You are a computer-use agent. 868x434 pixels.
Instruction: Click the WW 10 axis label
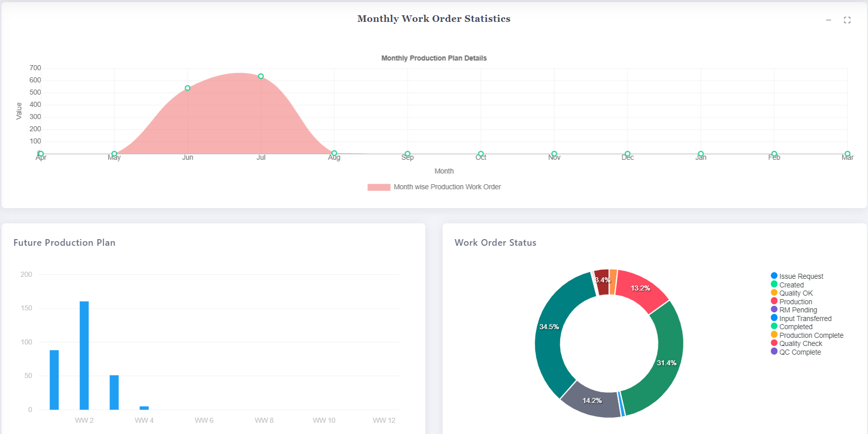click(324, 420)
